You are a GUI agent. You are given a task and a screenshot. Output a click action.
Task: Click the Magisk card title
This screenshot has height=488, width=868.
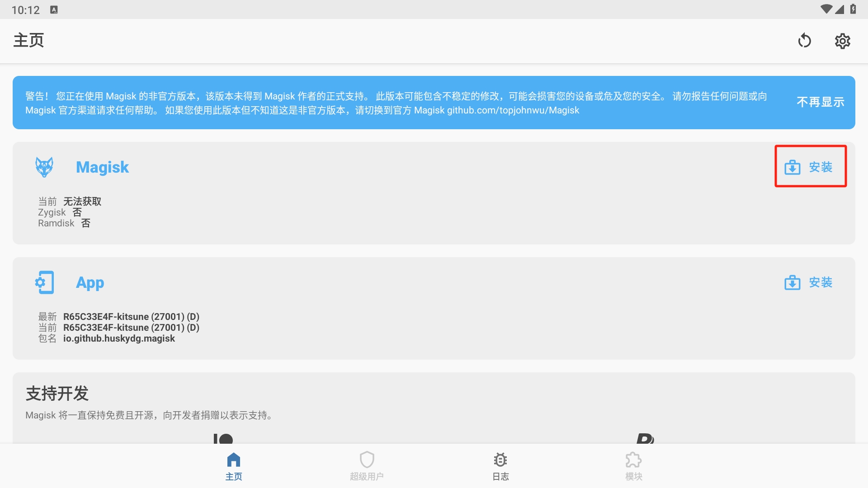click(x=102, y=167)
